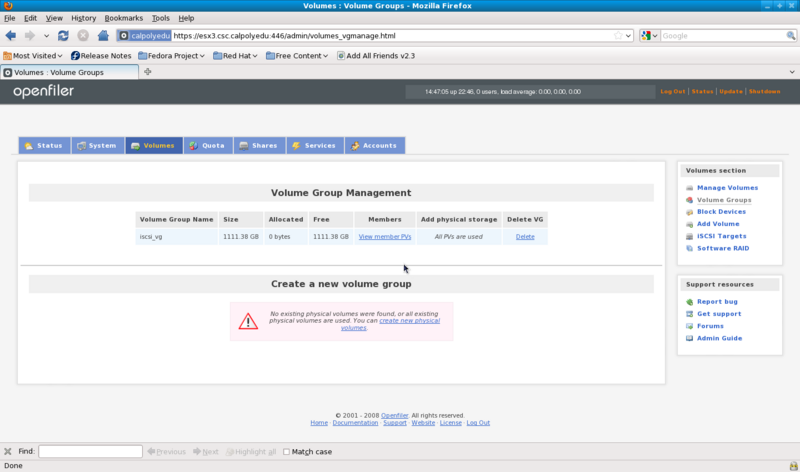Image resolution: width=800 pixels, height=472 pixels.
Task: Open the Help menu
Action: click(x=186, y=18)
